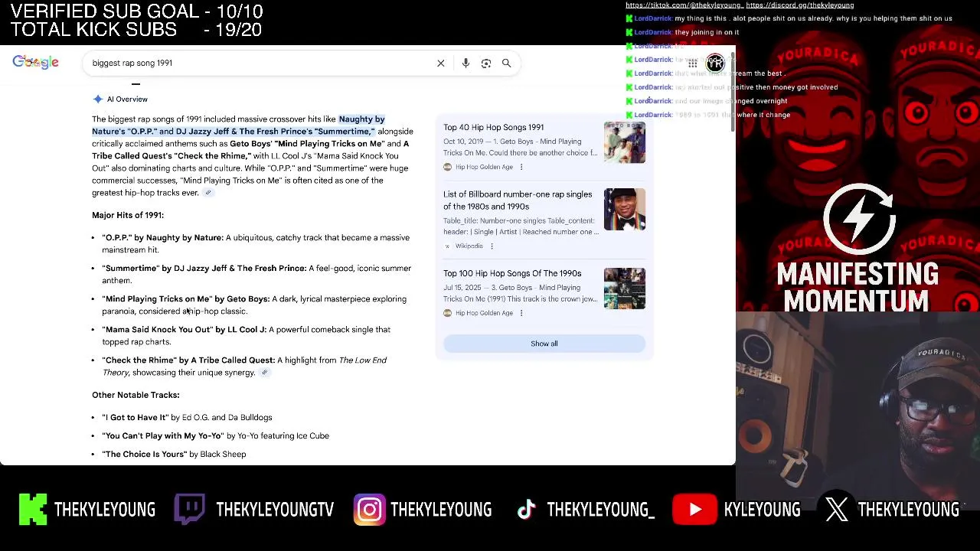Click the Kick badge beside first LordDarrick message
This screenshot has width=980, height=551.
coord(629,18)
